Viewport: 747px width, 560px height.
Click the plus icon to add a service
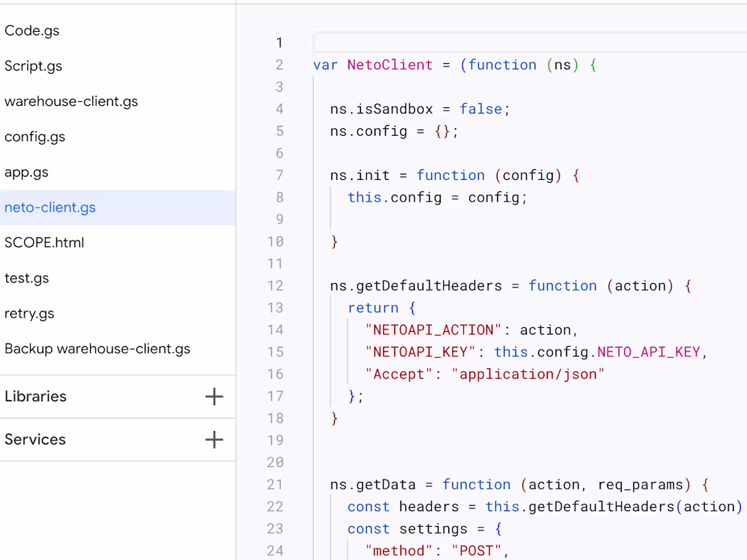click(214, 439)
